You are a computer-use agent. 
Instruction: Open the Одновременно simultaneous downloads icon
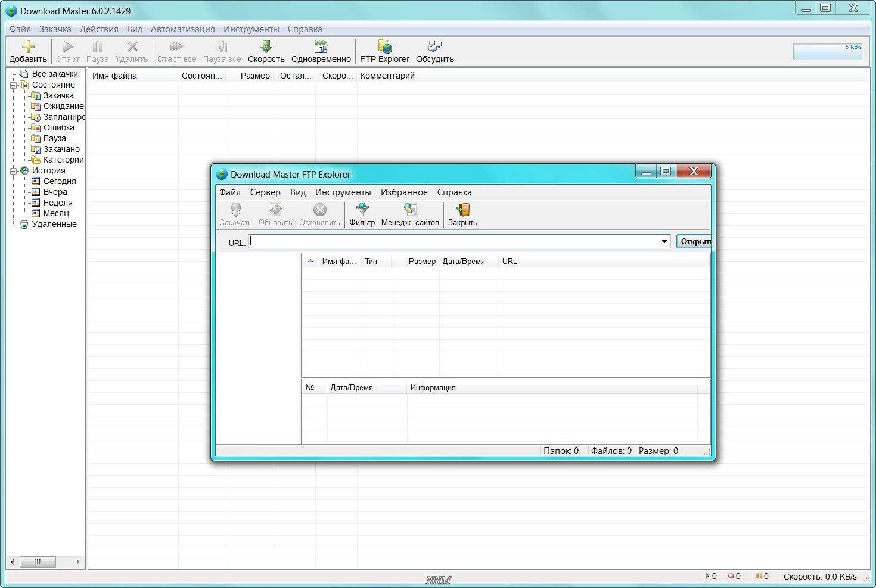(321, 46)
